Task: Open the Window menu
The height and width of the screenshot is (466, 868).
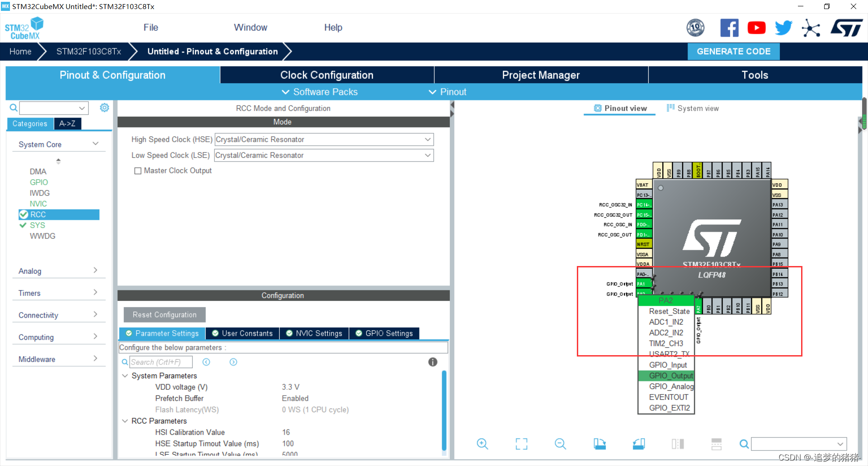Action: tap(250, 28)
